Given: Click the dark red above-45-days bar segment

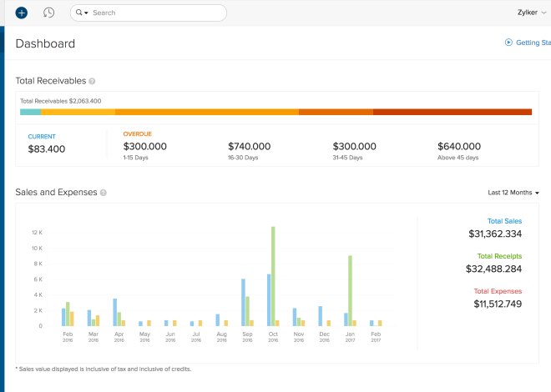Looking at the screenshot, I should 452,112.
